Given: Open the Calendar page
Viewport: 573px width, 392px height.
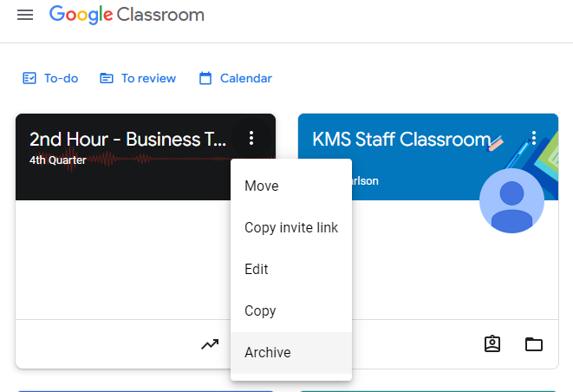Looking at the screenshot, I should (235, 78).
